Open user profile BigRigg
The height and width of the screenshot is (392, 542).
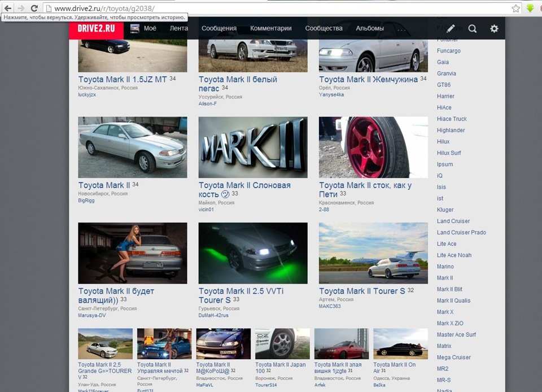86,201
